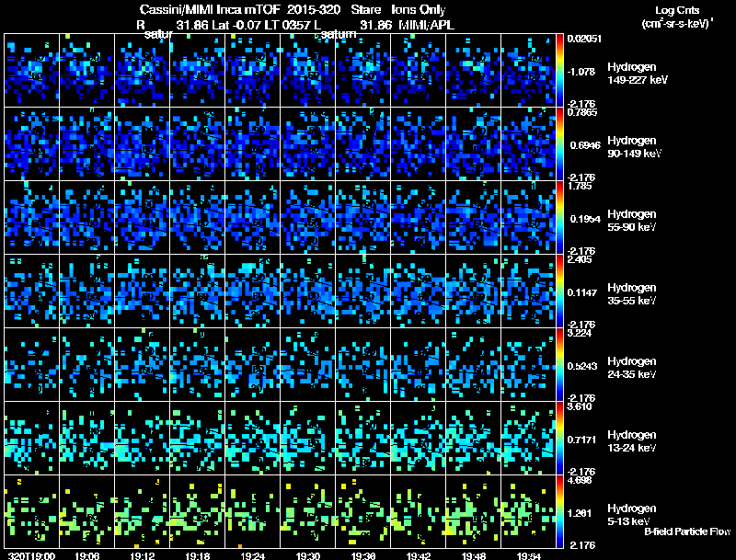
Task: Click the color scale bar of the 90-149 keV row
Action: point(559,144)
